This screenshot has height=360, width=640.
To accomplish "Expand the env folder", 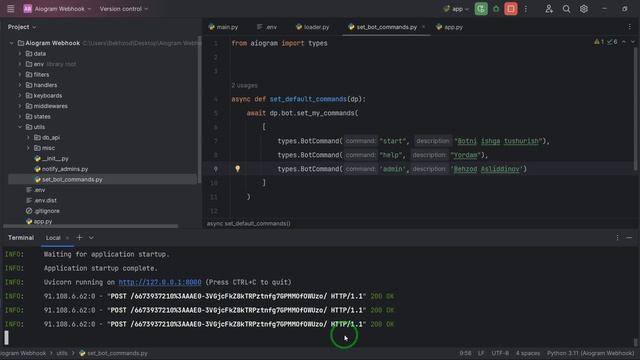I will [20, 64].
